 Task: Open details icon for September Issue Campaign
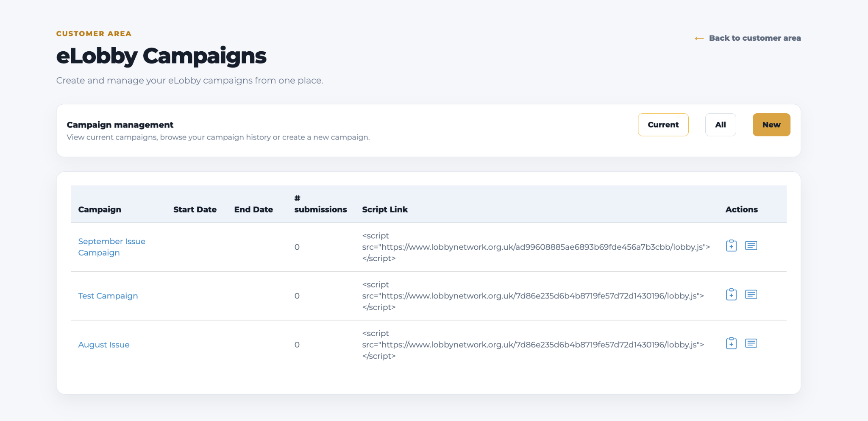[751, 245]
